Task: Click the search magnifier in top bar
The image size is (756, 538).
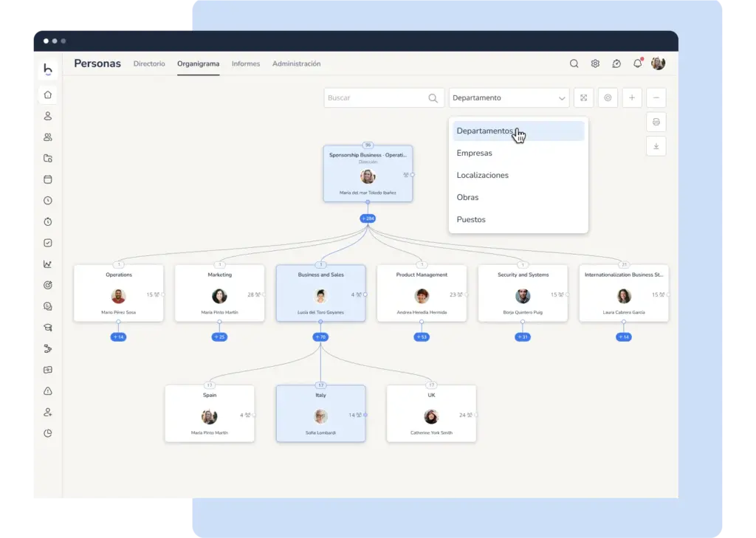Action: (574, 63)
